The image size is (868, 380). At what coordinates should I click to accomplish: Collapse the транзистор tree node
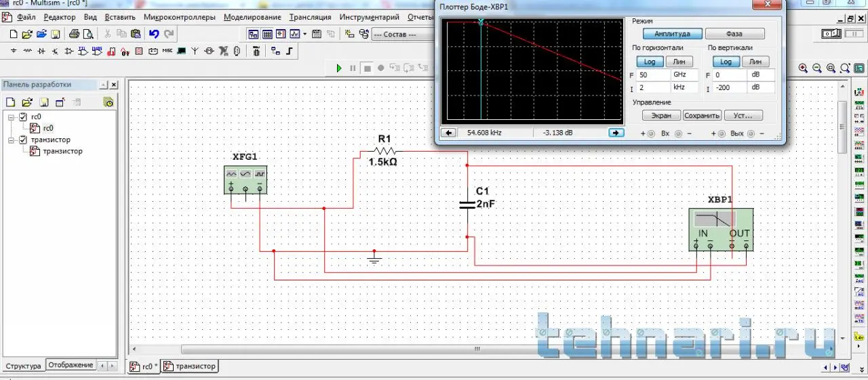[x=12, y=140]
